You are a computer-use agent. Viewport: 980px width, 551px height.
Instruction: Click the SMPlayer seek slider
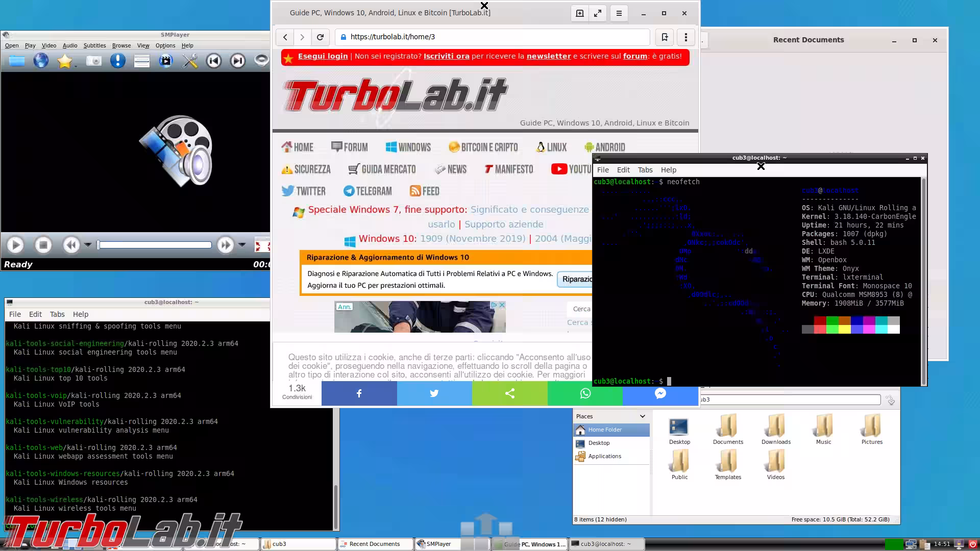pyautogui.click(x=155, y=245)
